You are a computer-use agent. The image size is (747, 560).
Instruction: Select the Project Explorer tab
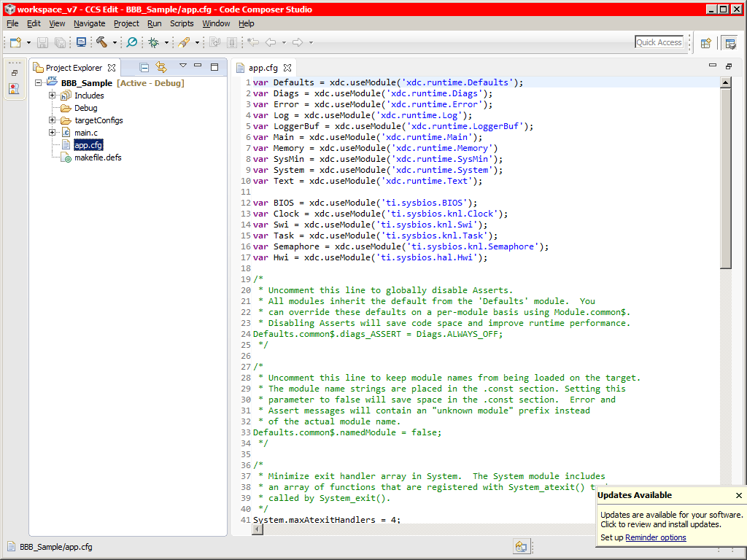tap(74, 68)
